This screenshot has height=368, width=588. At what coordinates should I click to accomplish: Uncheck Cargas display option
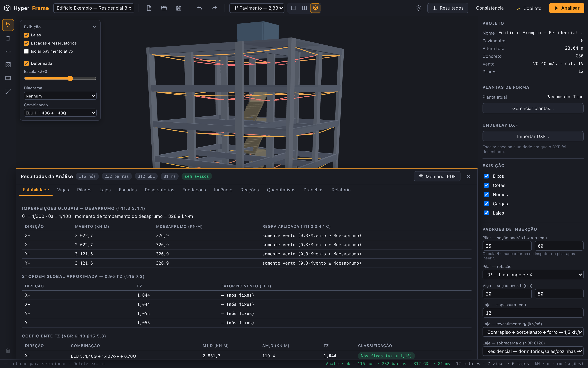(486, 204)
